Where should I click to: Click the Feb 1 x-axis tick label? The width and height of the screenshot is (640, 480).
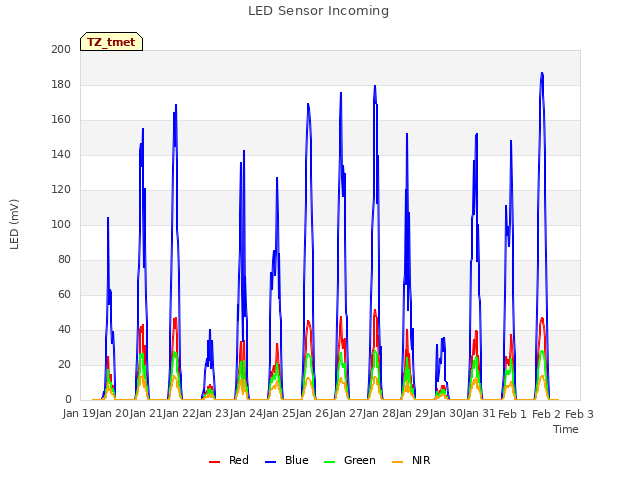(x=513, y=414)
